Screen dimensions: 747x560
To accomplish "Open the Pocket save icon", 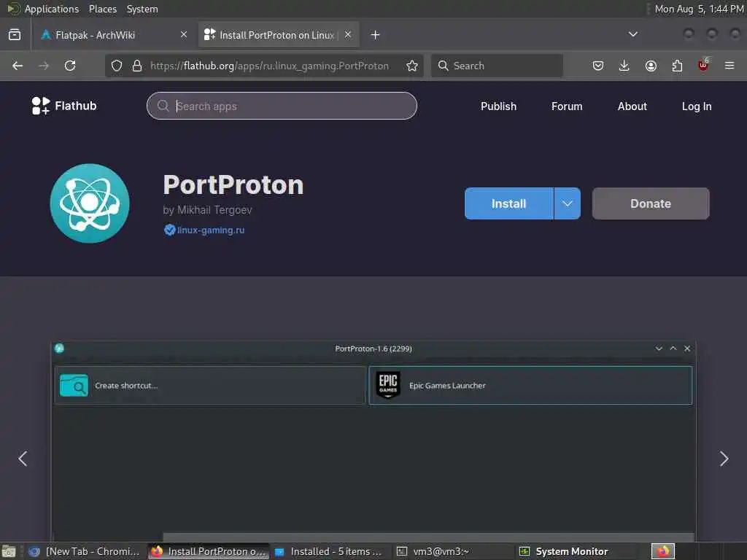I will 598,66.
